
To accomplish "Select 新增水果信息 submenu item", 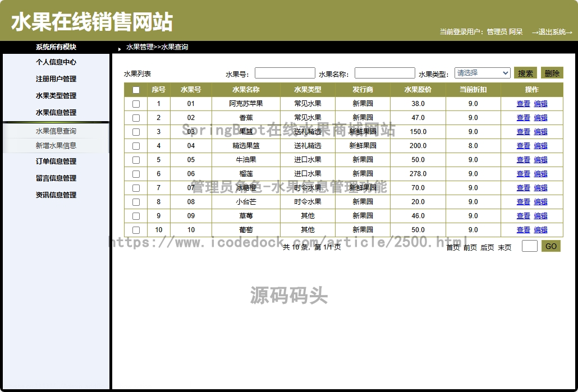I will 56,145.
